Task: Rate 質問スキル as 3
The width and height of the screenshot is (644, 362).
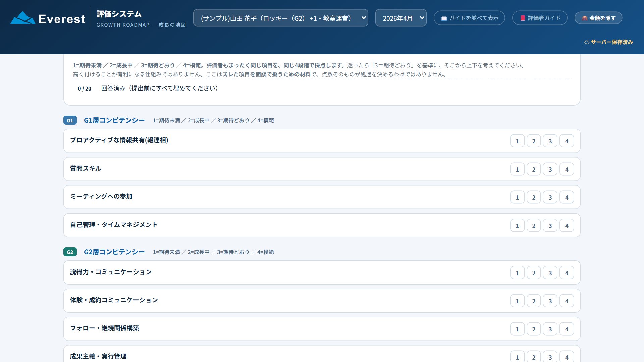Action: (550, 169)
